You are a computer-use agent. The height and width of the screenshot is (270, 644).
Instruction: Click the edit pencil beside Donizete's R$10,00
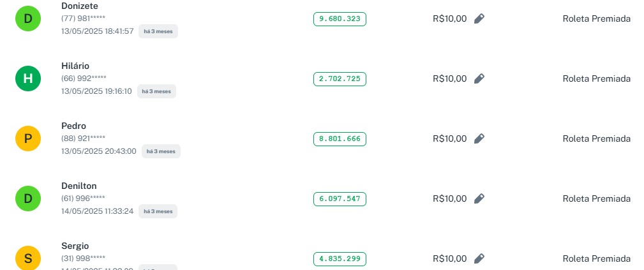click(479, 19)
